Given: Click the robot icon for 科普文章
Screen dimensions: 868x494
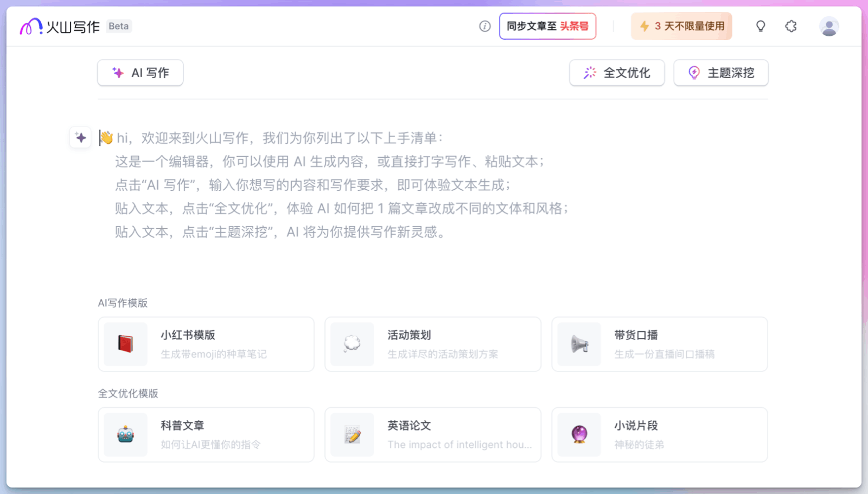Looking at the screenshot, I should tap(125, 434).
